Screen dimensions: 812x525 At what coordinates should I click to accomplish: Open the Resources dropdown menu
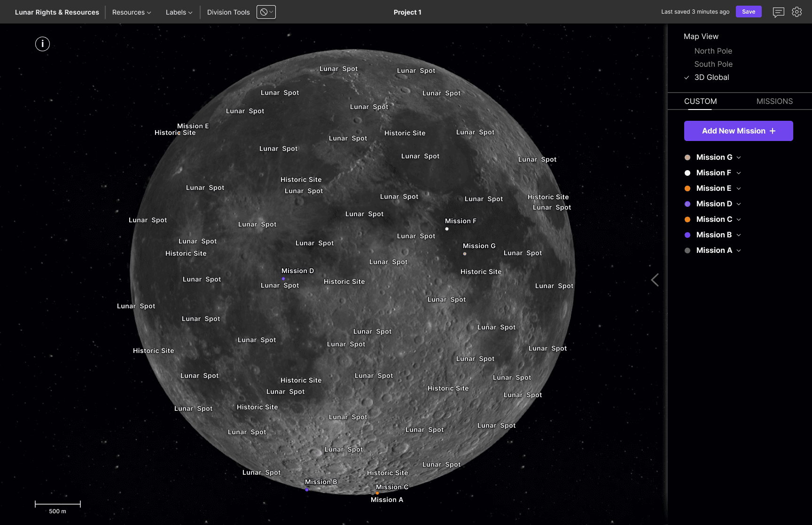pyautogui.click(x=132, y=12)
